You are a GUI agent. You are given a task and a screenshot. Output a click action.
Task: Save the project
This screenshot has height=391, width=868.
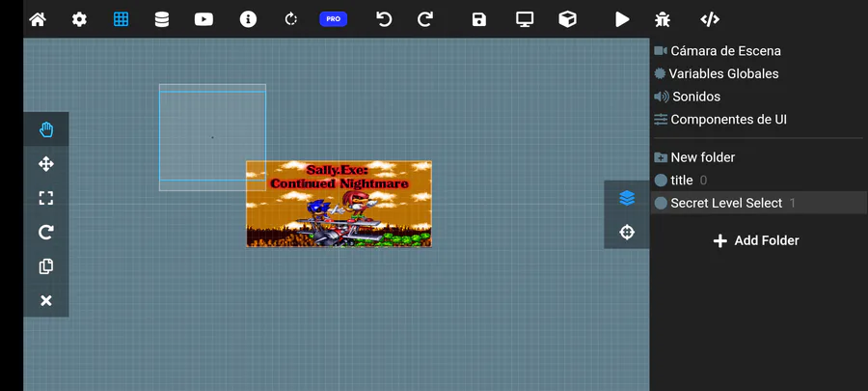pyautogui.click(x=478, y=20)
